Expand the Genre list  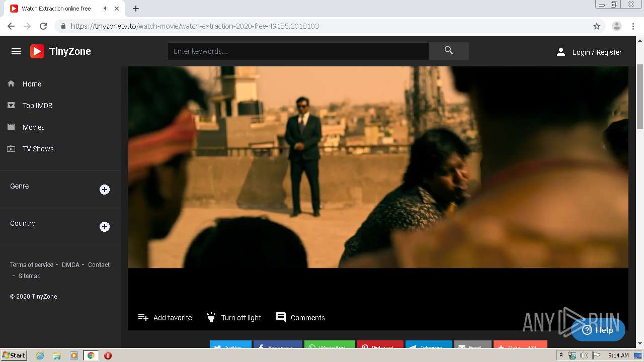[105, 190]
